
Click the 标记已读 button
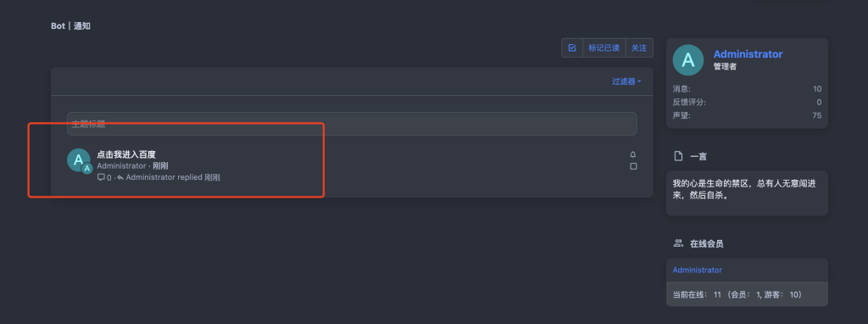click(x=604, y=47)
